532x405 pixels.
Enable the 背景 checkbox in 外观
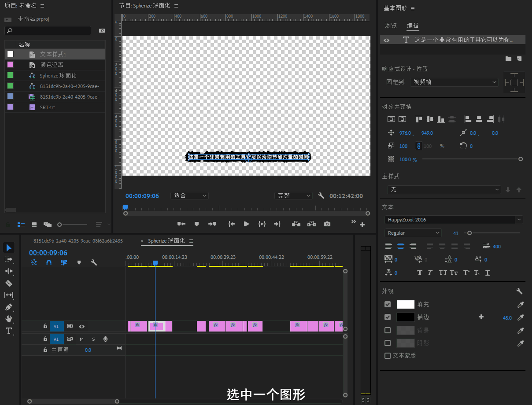tap(387, 330)
